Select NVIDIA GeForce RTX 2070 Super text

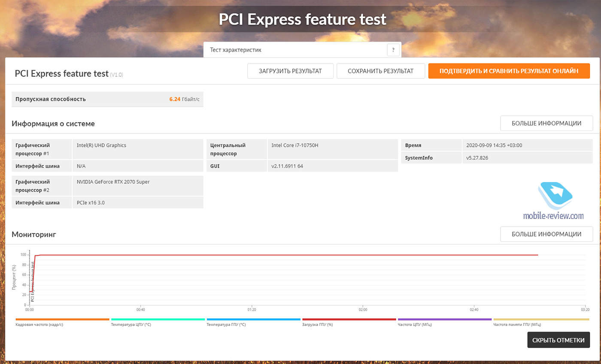point(113,182)
